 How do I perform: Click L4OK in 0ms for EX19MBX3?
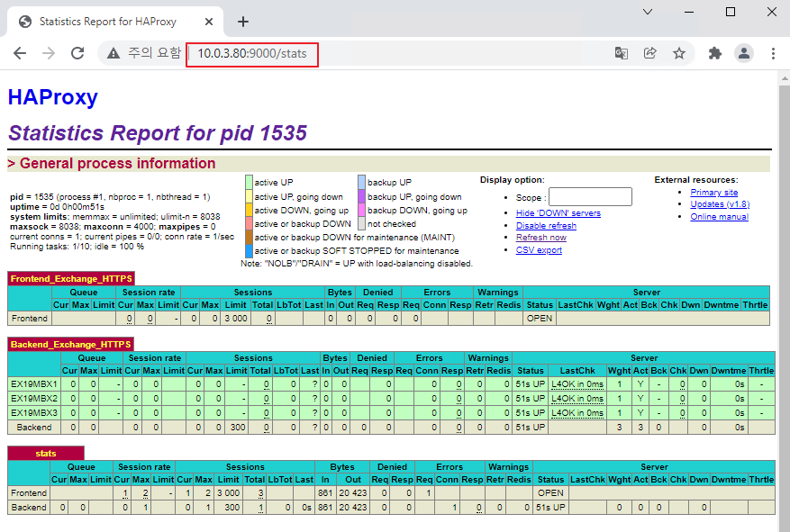(x=577, y=413)
